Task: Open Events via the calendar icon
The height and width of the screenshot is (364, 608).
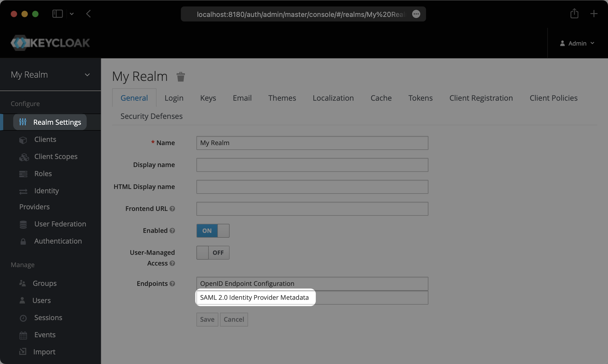Action: [23, 335]
